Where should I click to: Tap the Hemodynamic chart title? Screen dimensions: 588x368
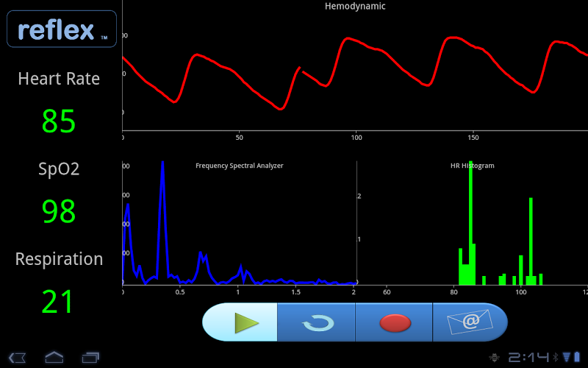355,6
